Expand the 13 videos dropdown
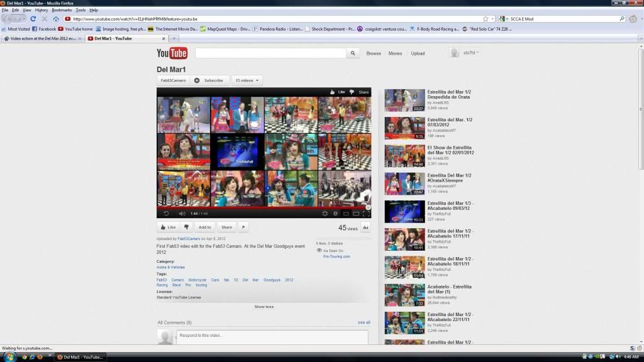Viewport: 644px width, 362px height. pos(247,80)
